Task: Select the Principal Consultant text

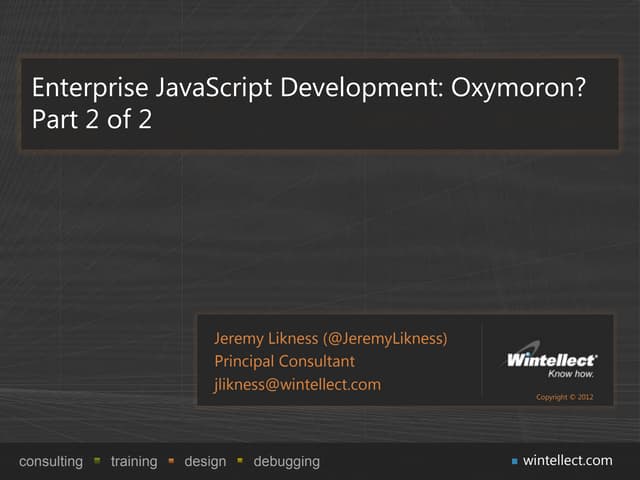Action: click(x=284, y=361)
